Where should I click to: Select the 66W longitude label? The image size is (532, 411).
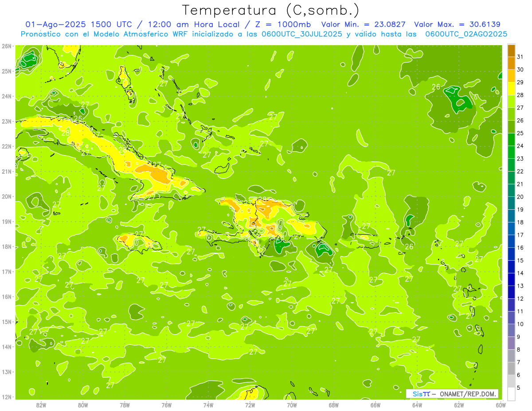tap(376, 405)
